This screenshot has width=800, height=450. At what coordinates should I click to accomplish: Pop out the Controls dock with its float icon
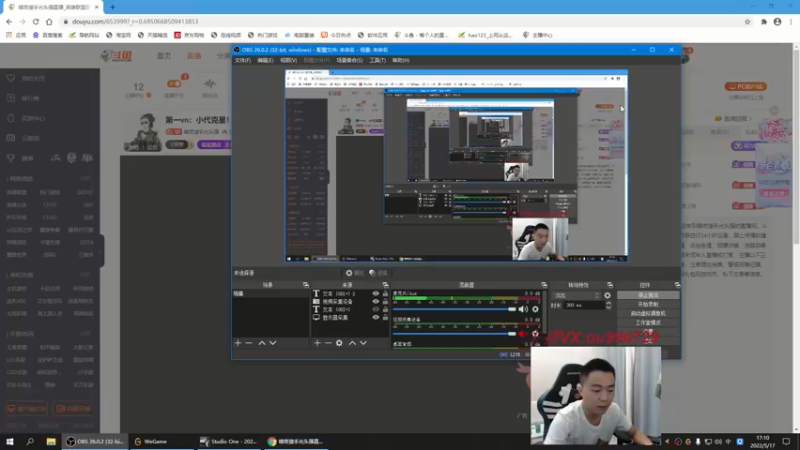pos(677,285)
